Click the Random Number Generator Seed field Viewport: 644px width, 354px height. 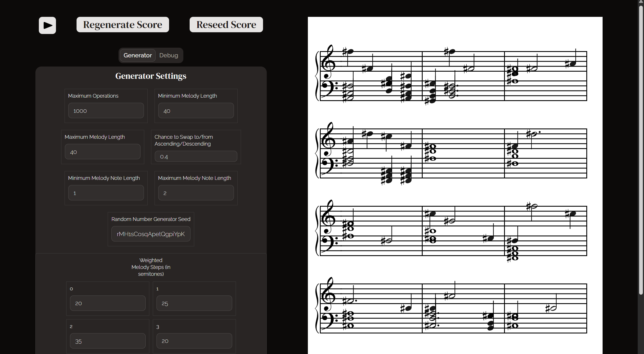tap(151, 234)
